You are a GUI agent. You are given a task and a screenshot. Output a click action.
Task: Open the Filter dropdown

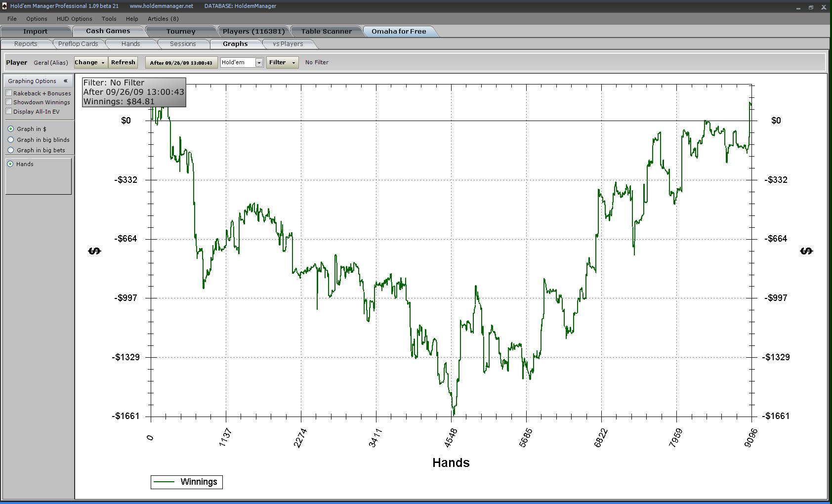(282, 62)
